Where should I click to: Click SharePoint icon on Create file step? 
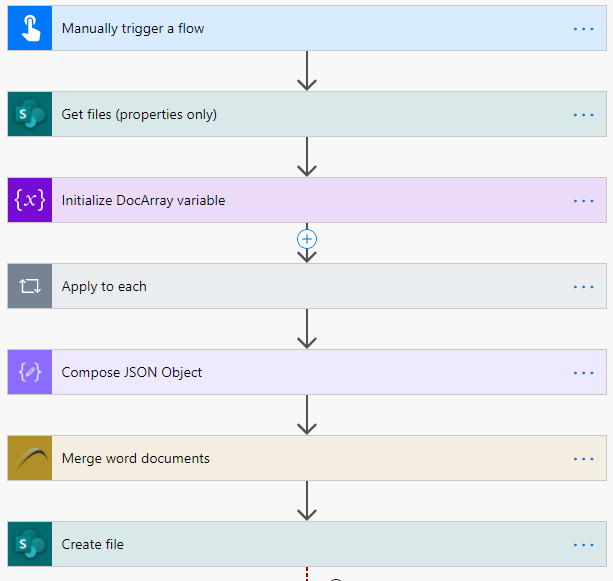30,544
